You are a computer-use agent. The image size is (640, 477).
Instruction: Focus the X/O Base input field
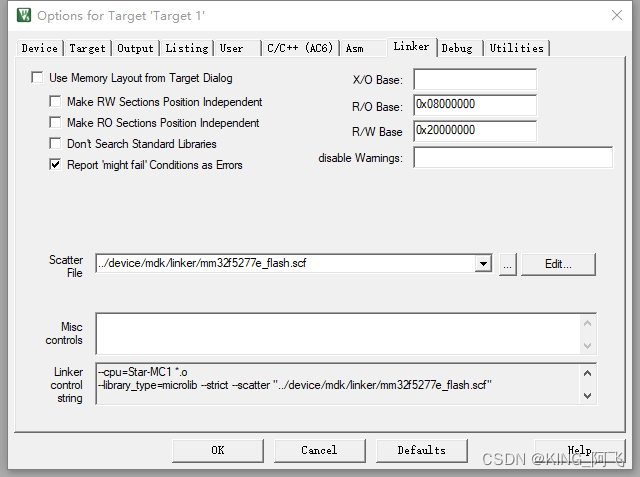tap(475, 79)
